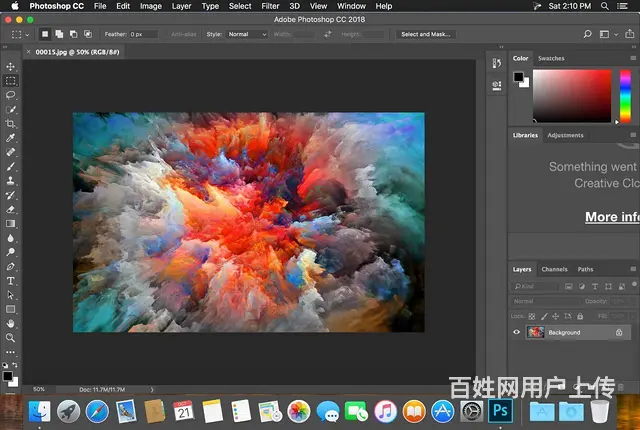
Task: Open the Libraries panel menu
Action: click(x=633, y=135)
